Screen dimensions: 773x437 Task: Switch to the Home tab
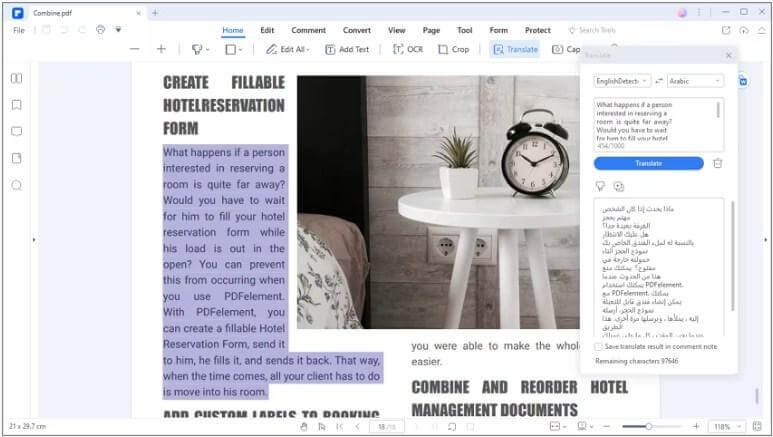(x=233, y=30)
